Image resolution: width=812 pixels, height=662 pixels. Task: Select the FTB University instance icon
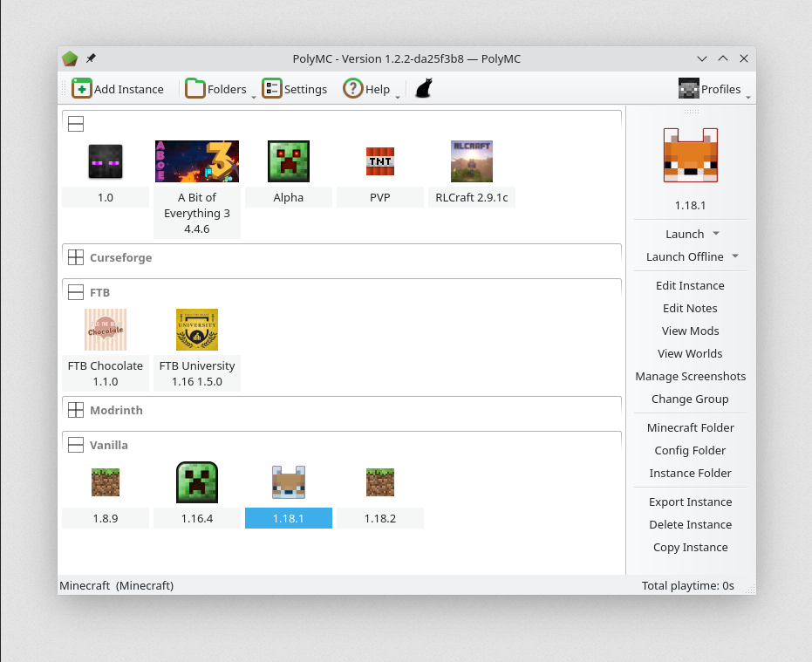[x=197, y=330]
